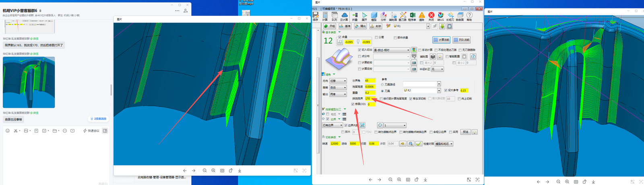Open the 已有边界 dropdown
Image resolution: width=644 pixels, height=185 pixels.
click(332, 125)
